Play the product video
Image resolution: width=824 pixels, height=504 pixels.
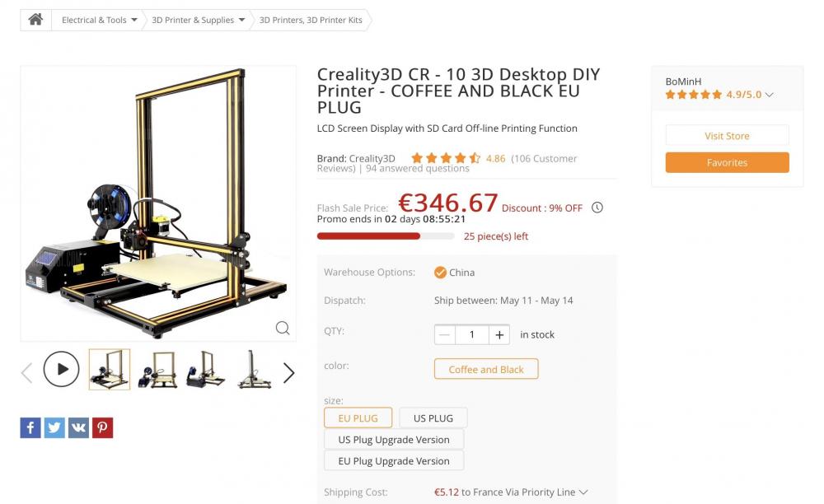click(x=61, y=369)
